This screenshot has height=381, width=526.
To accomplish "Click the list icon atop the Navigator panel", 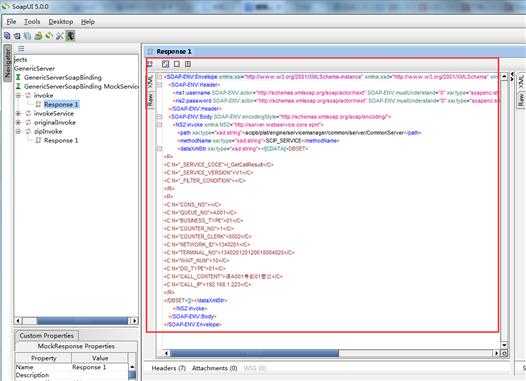I will pos(21,49).
